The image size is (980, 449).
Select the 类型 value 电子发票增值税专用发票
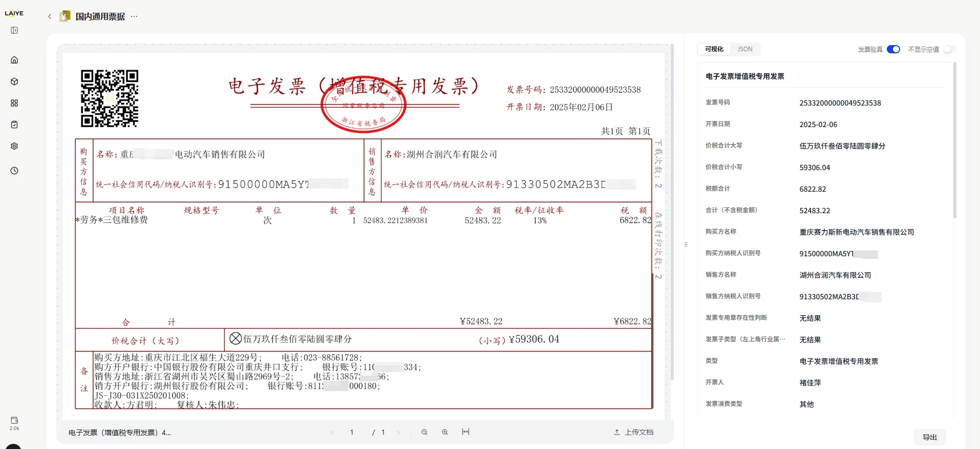(x=839, y=361)
